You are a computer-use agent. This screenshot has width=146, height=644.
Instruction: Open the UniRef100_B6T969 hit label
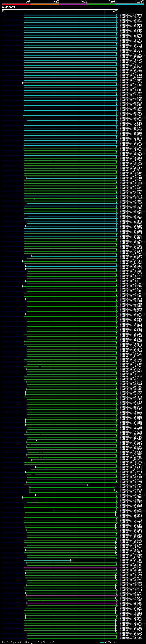click(x=131, y=17)
